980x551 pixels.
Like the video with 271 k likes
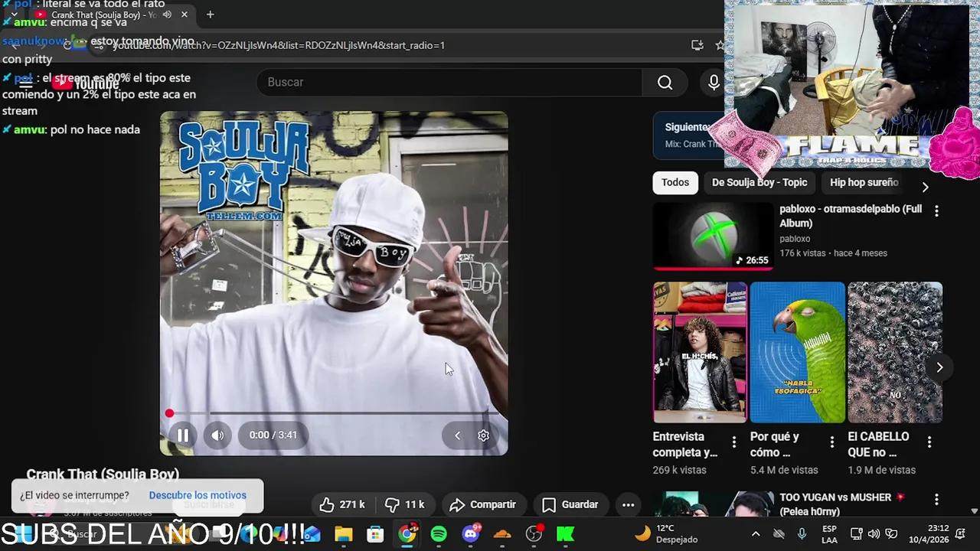click(x=342, y=504)
